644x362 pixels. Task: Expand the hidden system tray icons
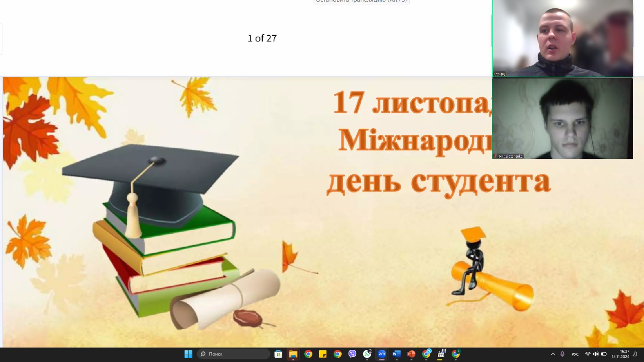[x=553, y=354]
